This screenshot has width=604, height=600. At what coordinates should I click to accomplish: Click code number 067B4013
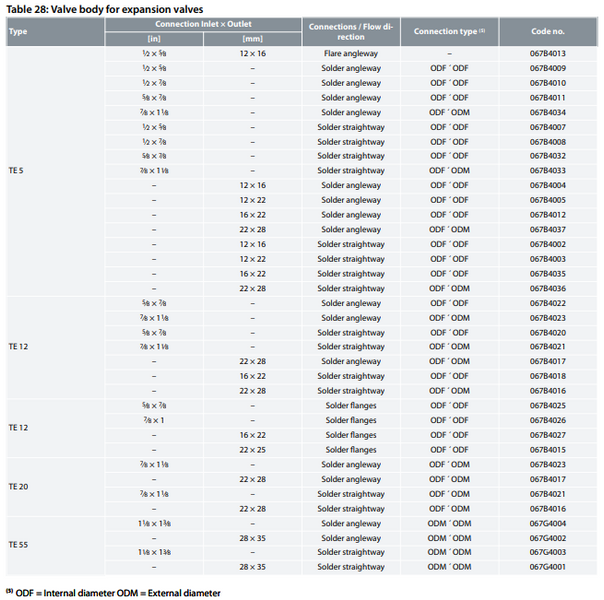pyautogui.click(x=548, y=54)
